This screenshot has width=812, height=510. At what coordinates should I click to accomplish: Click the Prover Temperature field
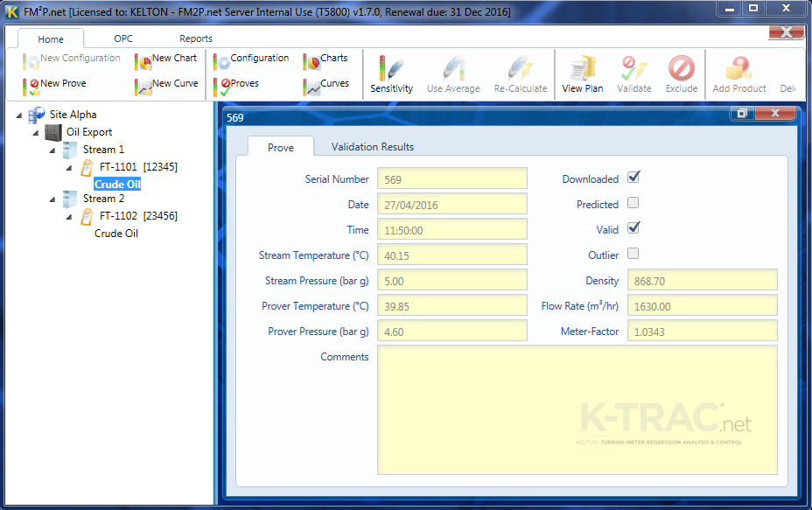pos(452,306)
